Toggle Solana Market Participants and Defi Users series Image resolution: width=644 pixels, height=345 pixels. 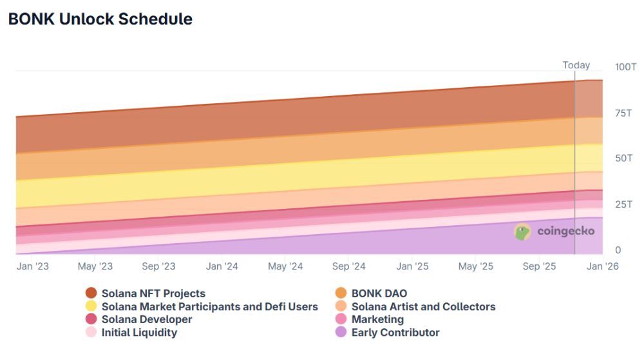pos(209,306)
